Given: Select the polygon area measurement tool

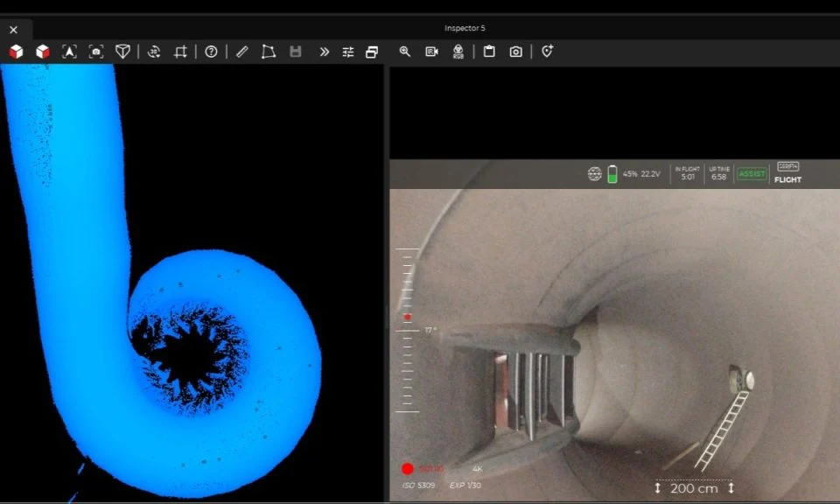Looking at the screenshot, I should [269, 52].
